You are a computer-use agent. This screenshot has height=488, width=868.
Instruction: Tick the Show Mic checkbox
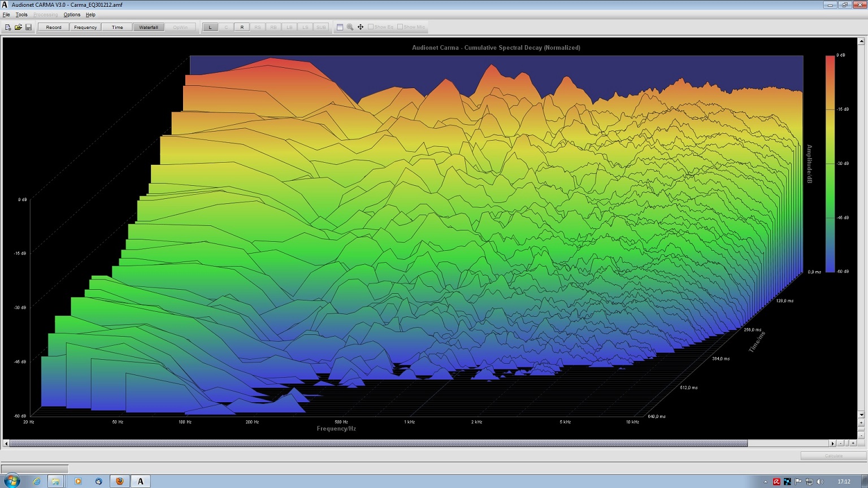point(400,27)
